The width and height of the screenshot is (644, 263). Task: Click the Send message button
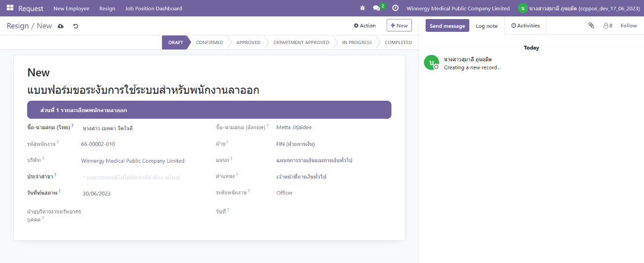tap(447, 26)
